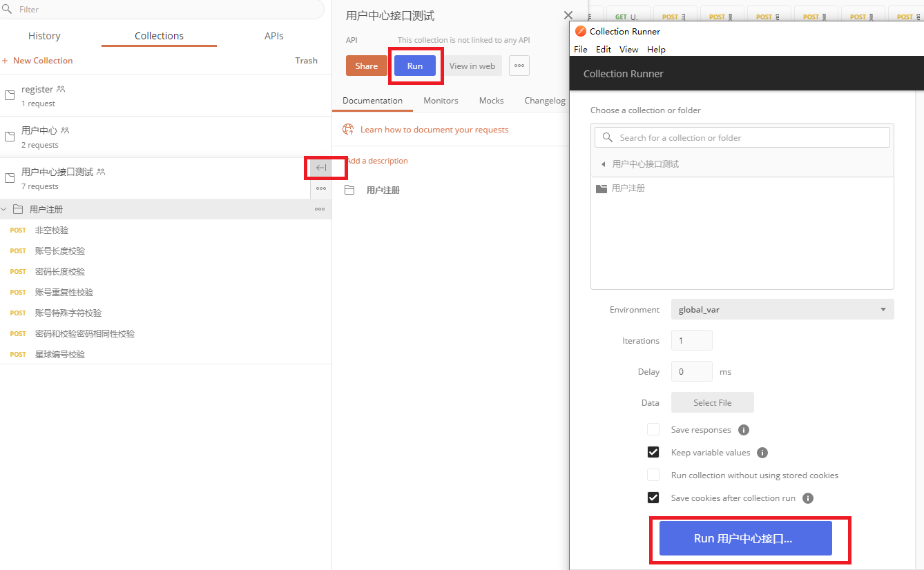The width and height of the screenshot is (924, 570).
Task: Open the File menu in Collection Runner
Action: (581, 49)
